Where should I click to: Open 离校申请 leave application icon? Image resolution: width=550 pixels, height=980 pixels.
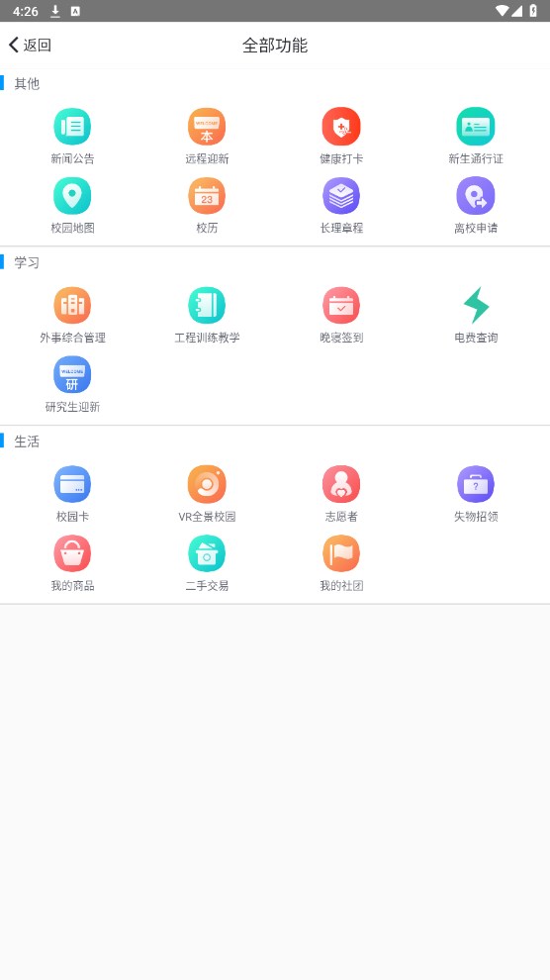tap(476, 196)
